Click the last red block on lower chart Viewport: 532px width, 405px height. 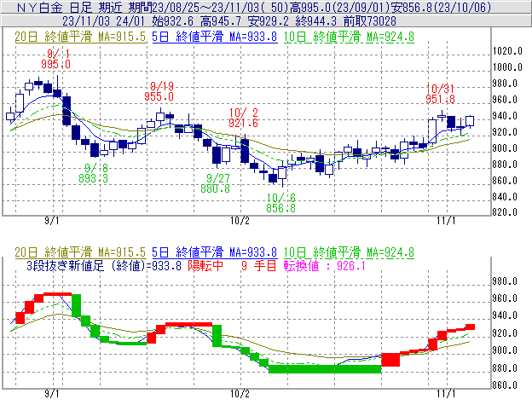[x=470, y=327]
